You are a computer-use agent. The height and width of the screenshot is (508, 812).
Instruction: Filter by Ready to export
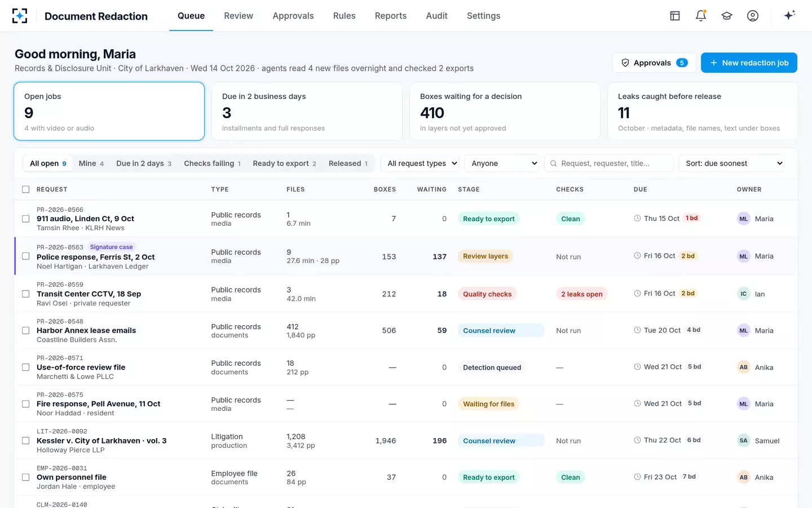point(284,164)
